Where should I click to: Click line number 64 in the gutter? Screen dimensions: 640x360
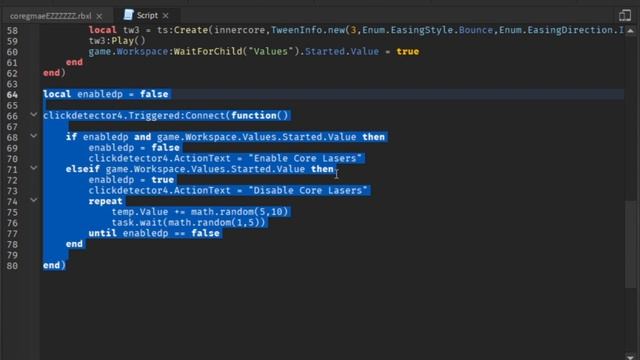12,95
